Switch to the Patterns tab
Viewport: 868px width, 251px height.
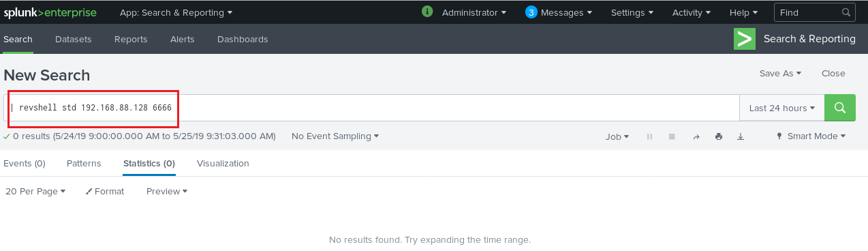(84, 164)
